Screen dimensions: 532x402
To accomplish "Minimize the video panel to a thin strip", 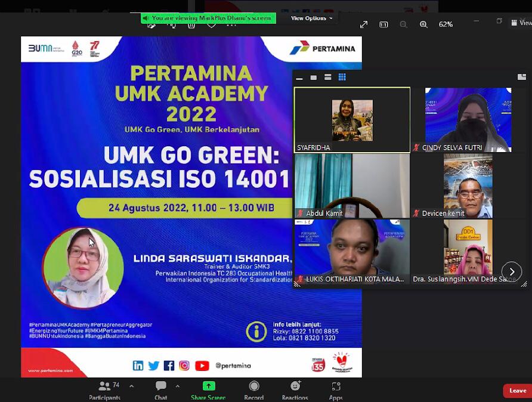I will [299, 78].
